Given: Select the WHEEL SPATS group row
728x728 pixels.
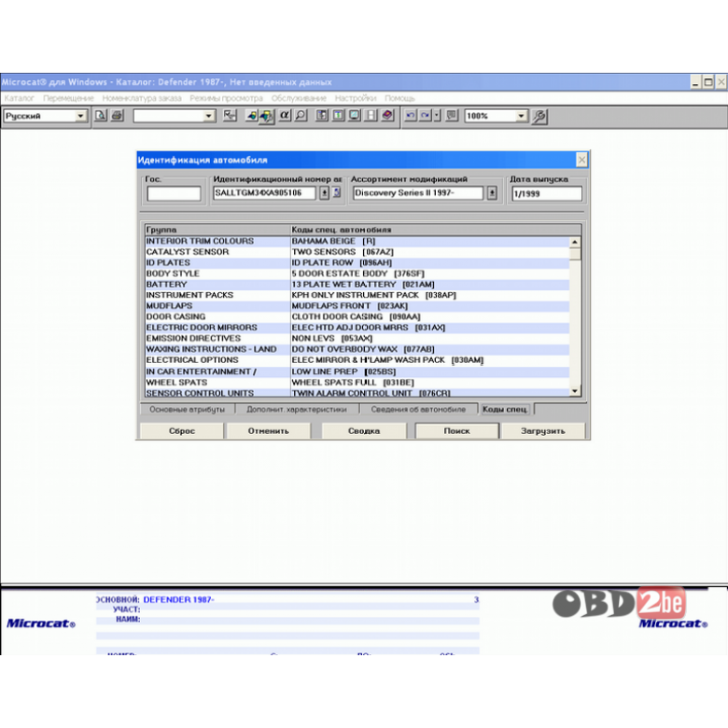Looking at the screenshot, I should point(357,383).
